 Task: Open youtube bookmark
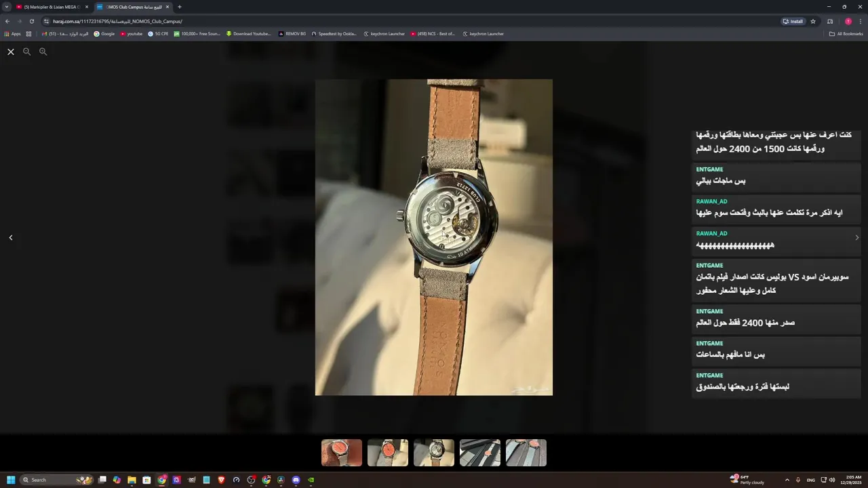click(x=132, y=34)
